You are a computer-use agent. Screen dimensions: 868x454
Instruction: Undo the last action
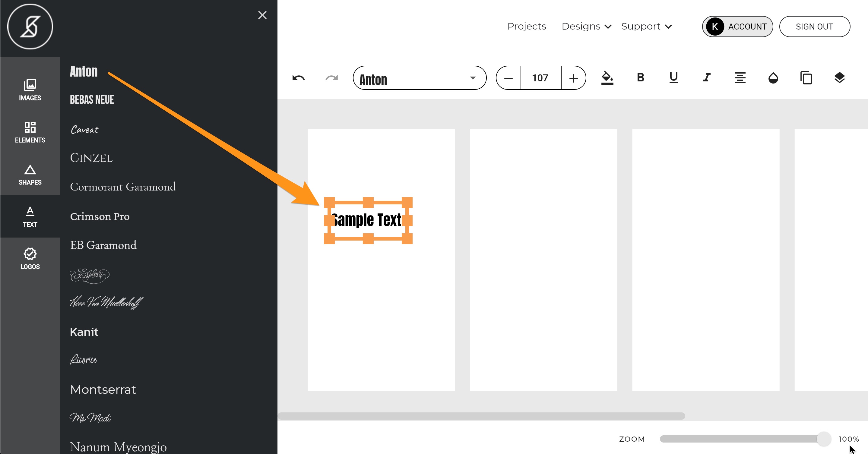pyautogui.click(x=299, y=78)
